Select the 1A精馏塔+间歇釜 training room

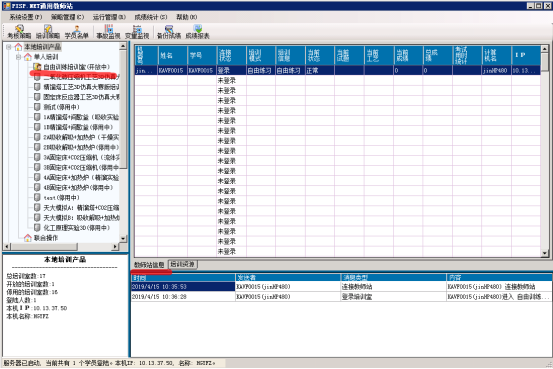tap(81, 117)
